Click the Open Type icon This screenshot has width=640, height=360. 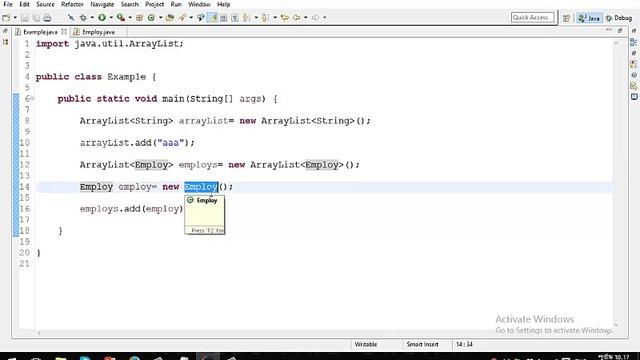pos(170,18)
